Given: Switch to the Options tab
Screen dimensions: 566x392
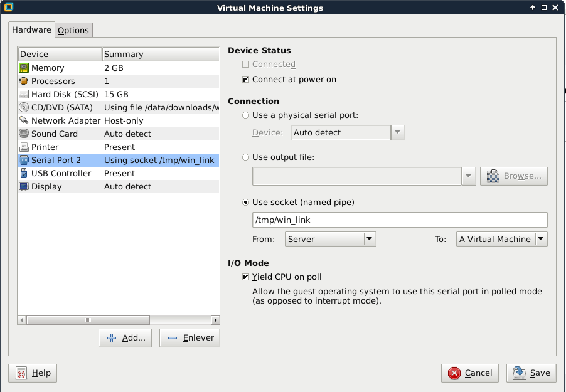Looking at the screenshot, I should 73,30.
